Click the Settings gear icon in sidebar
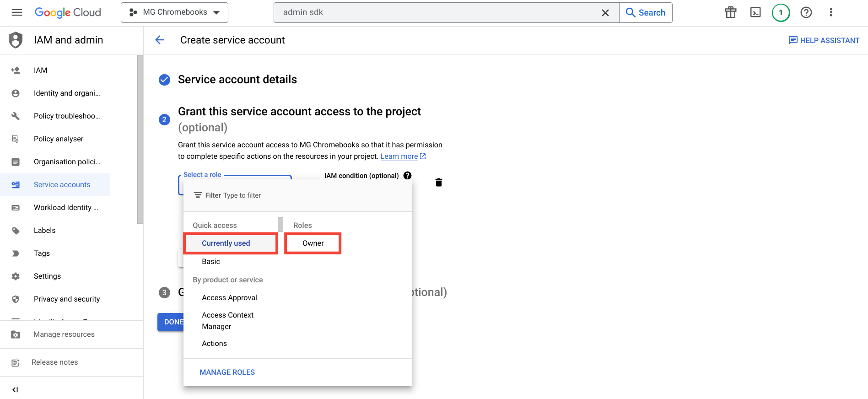 (16, 276)
